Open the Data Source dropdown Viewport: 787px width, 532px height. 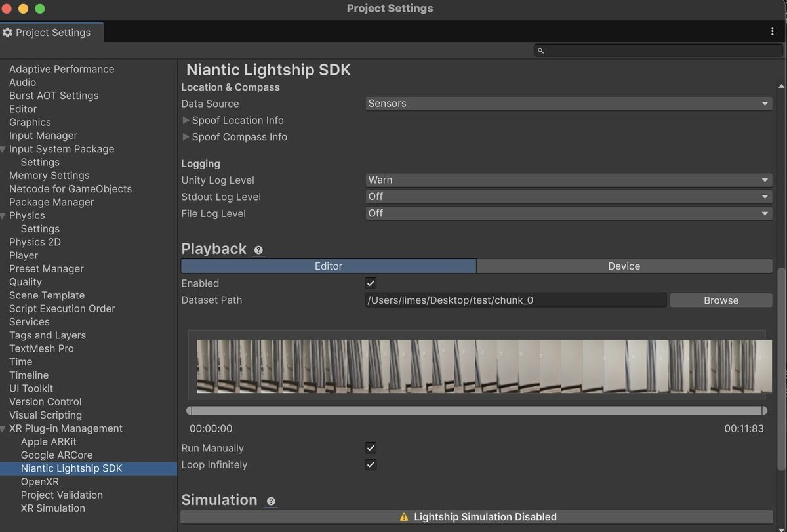569,104
